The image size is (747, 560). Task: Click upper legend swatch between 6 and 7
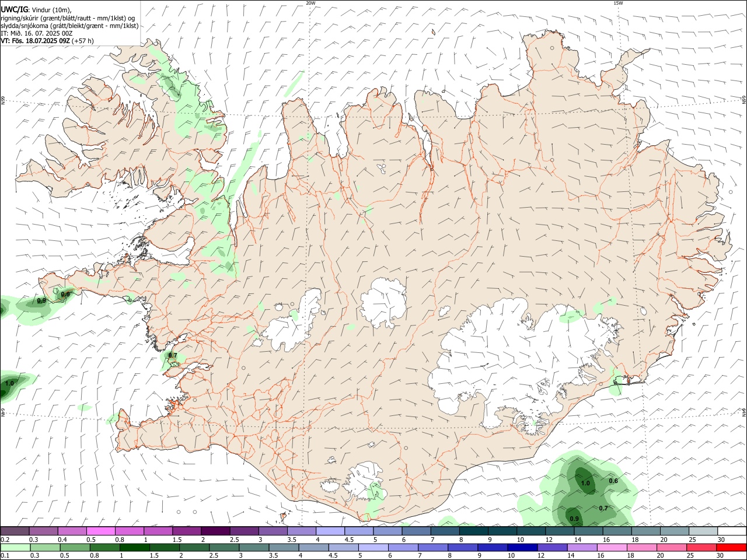coord(416,531)
